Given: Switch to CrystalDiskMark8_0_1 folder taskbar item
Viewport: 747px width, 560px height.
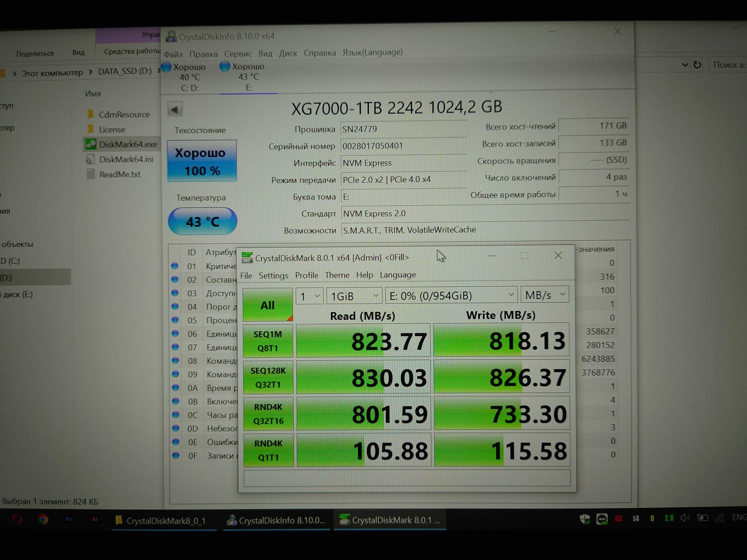Looking at the screenshot, I should (164, 521).
